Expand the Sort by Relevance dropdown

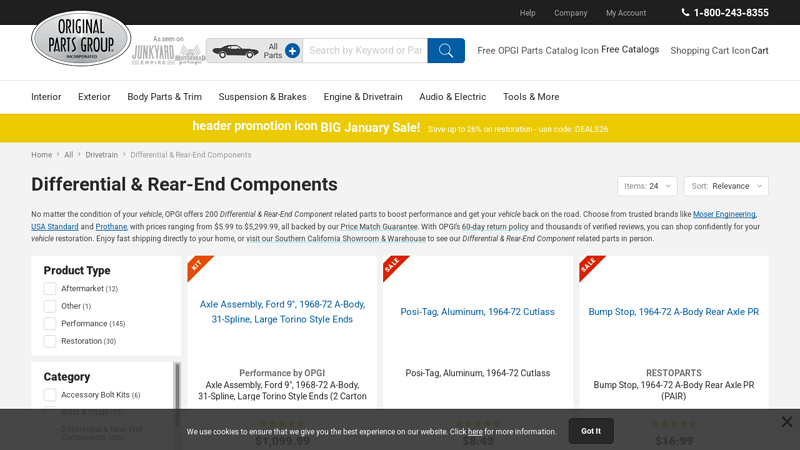(726, 186)
